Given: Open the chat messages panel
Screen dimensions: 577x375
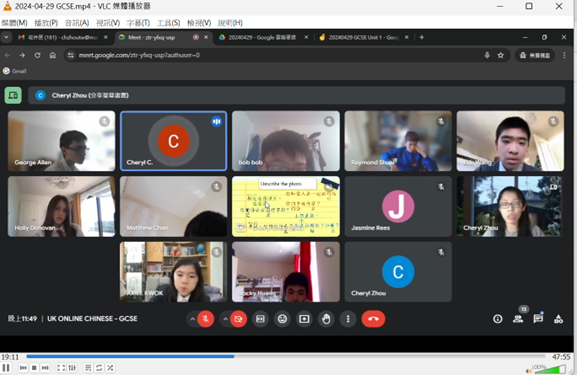Looking at the screenshot, I should [x=538, y=319].
